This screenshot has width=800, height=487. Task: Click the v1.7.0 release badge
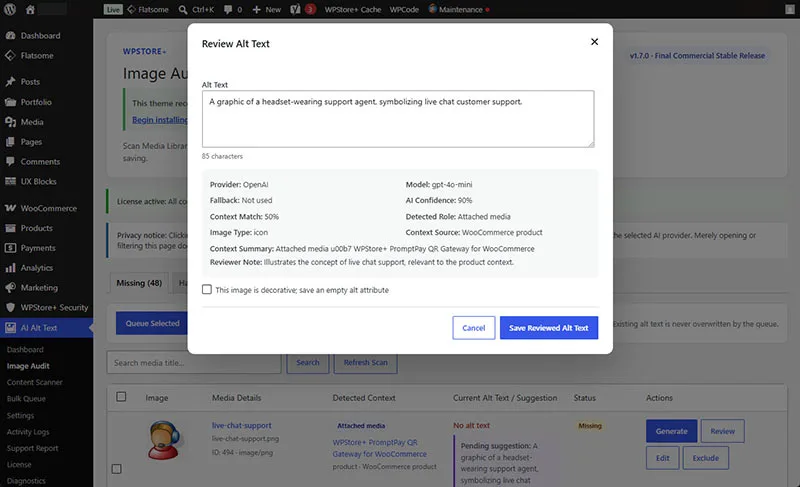pos(697,56)
